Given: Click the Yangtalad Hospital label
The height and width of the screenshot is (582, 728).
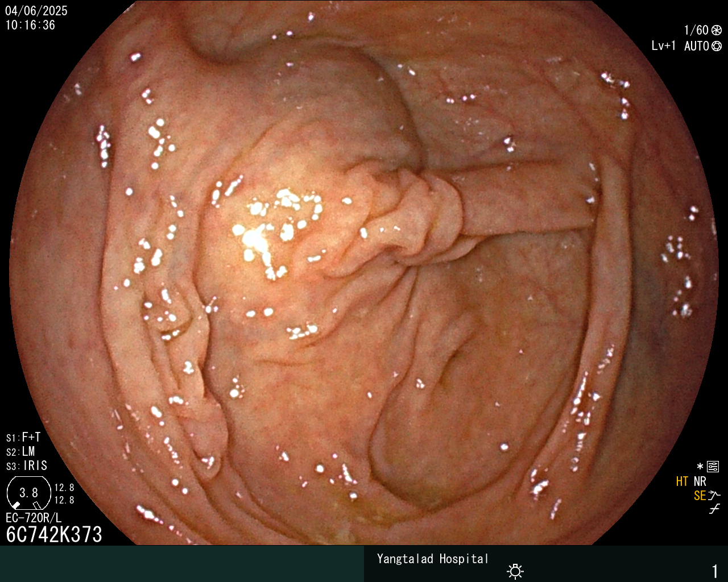Looking at the screenshot, I should (433, 559).
